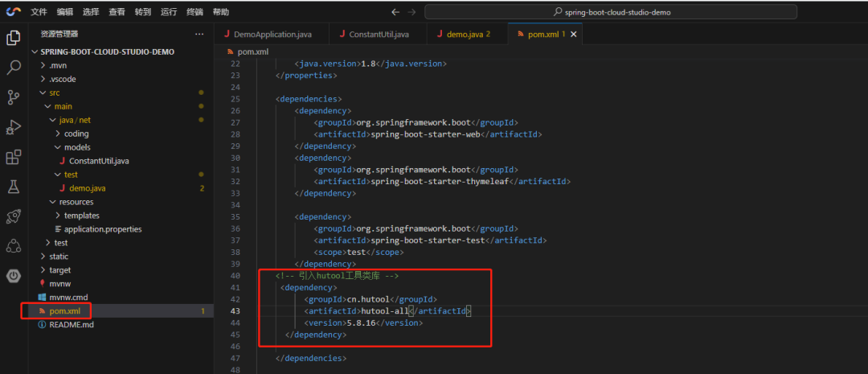Viewport: 868px width, 374px height.
Task: Close the pom.xml tab
Action: coord(574,35)
